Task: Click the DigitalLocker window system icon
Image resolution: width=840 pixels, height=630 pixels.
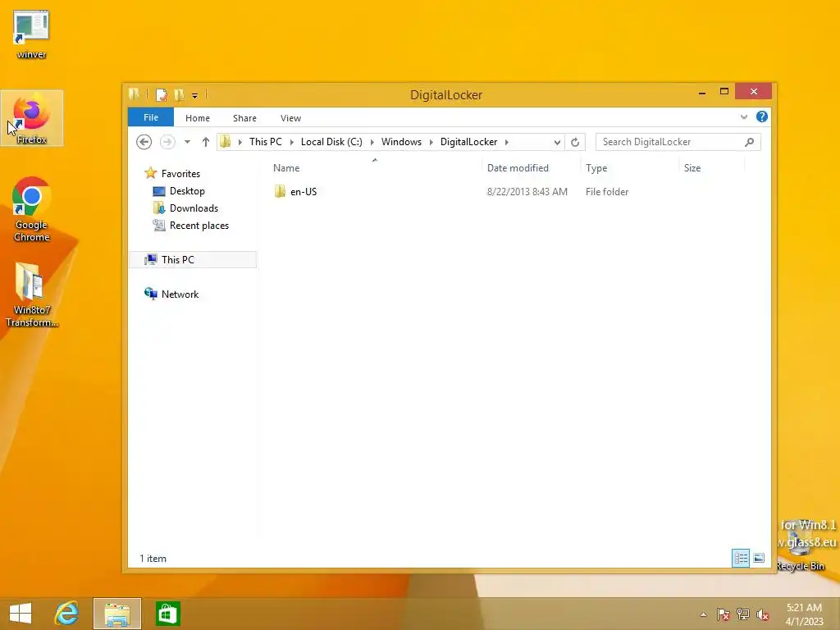Action: pos(134,95)
